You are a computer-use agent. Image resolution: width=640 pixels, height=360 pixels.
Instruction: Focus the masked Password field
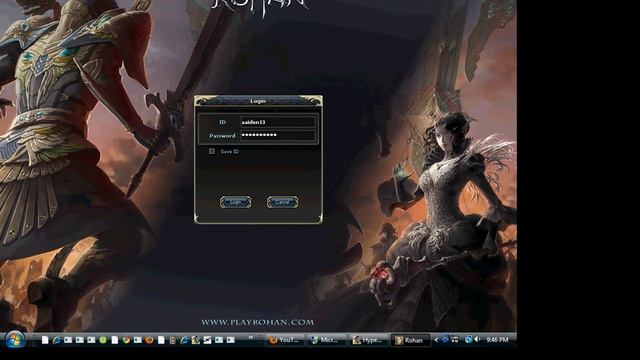278,135
